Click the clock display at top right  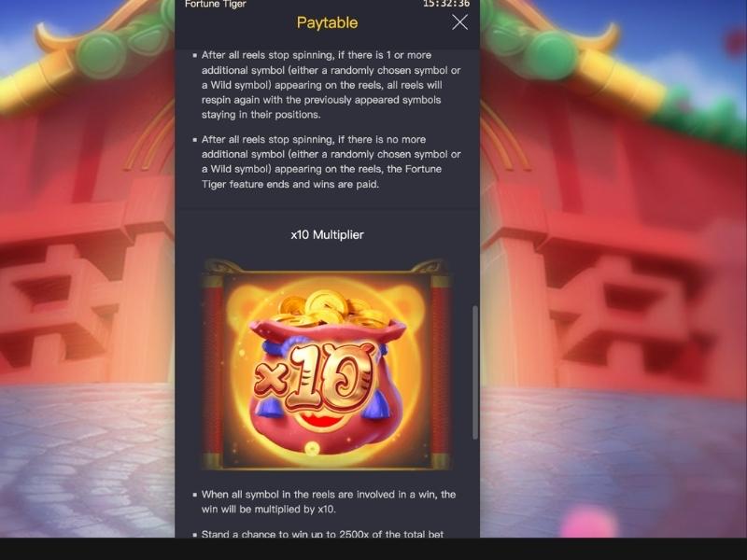click(446, 4)
